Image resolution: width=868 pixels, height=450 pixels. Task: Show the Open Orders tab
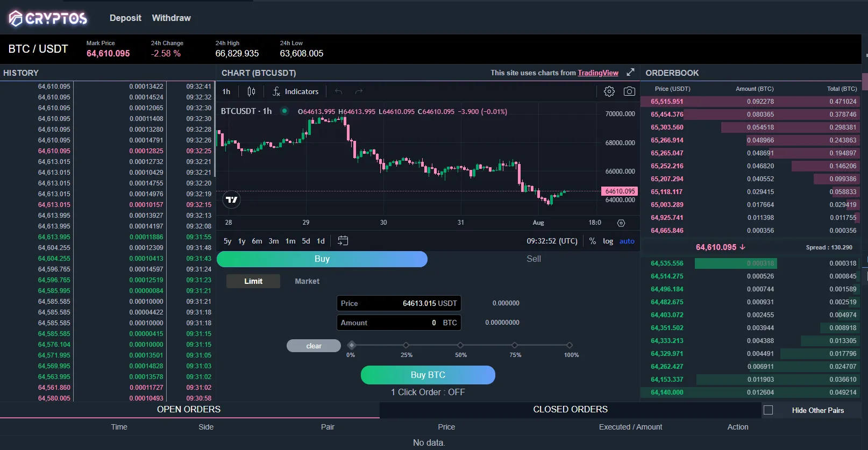(189, 410)
